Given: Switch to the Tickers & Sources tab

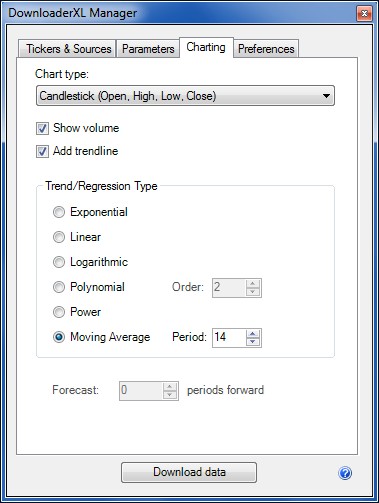Looking at the screenshot, I should pos(67,49).
